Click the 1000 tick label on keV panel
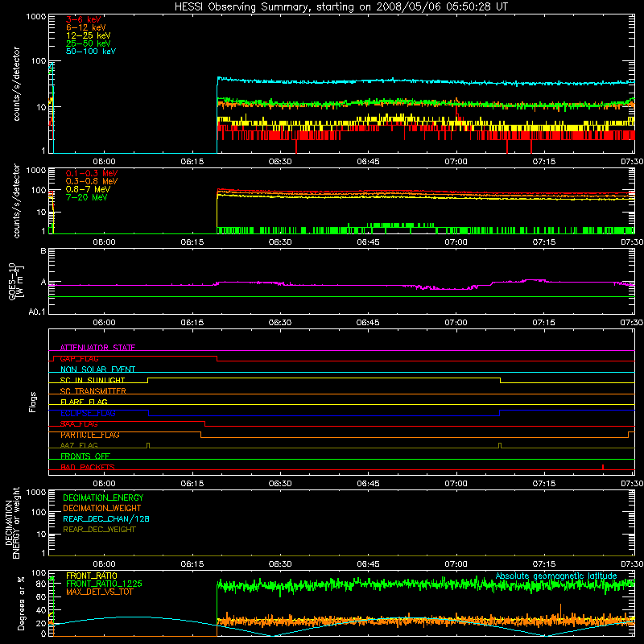The height and width of the screenshot is (644, 644). coord(36,17)
